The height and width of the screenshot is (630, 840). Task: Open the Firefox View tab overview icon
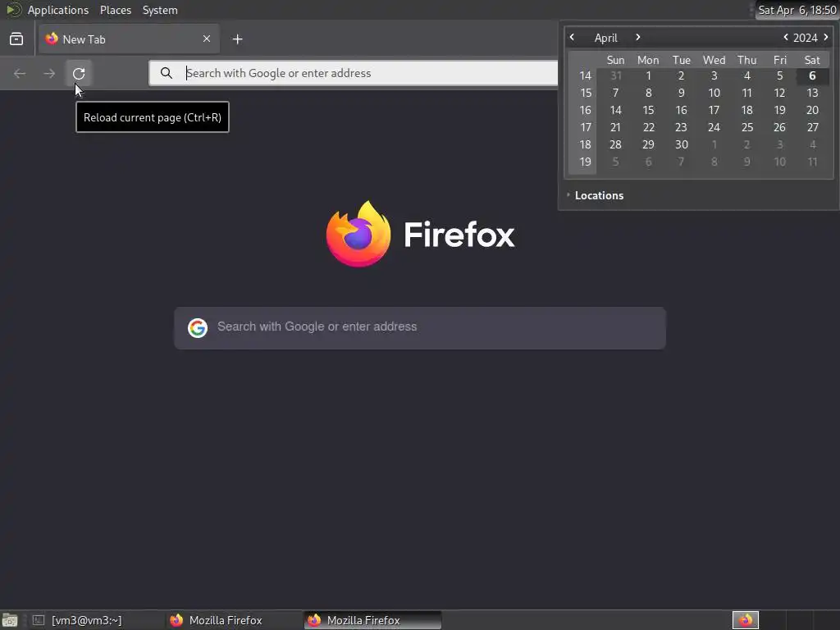click(16, 39)
